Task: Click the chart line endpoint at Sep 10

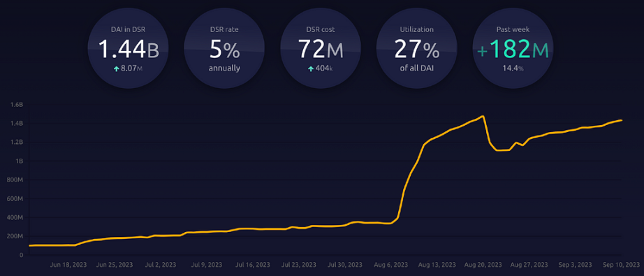Action: (x=622, y=120)
